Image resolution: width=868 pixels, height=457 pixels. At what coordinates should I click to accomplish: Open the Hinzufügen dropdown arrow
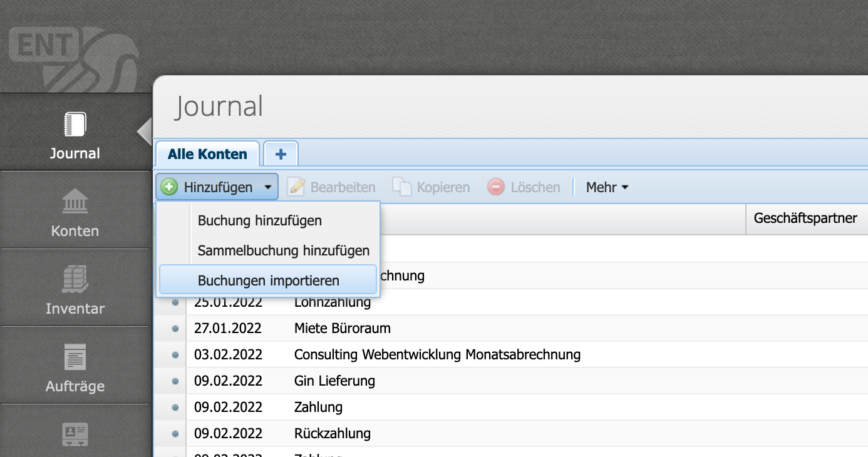pyautogui.click(x=268, y=187)
